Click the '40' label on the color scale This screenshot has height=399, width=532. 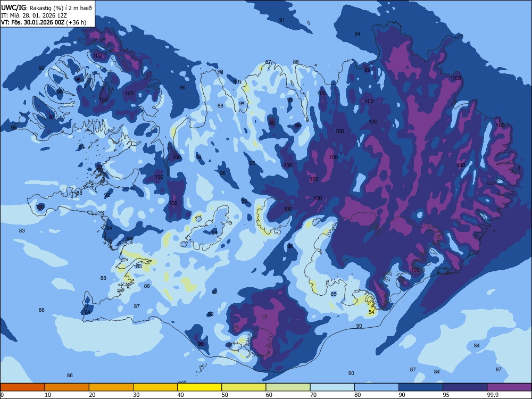pyautogui.click(x=180, y=395)
